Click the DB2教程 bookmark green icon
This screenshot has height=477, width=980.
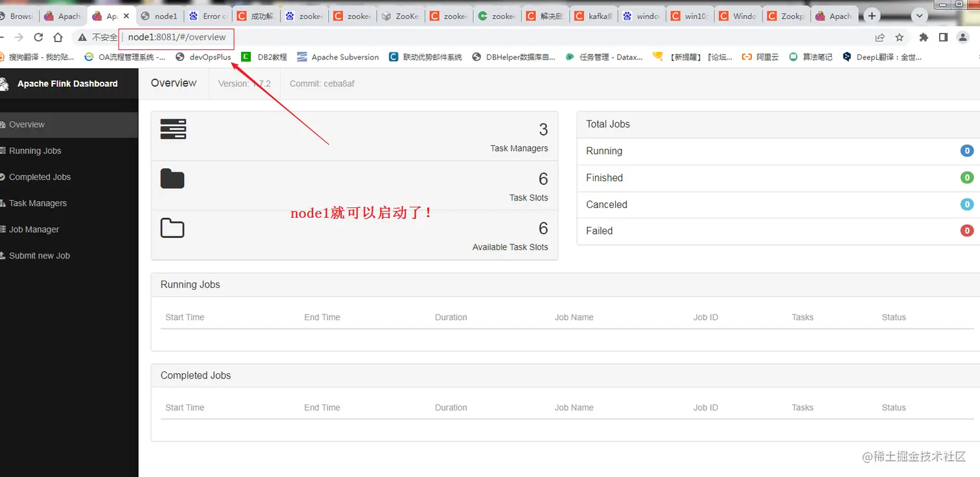[246, 57]
